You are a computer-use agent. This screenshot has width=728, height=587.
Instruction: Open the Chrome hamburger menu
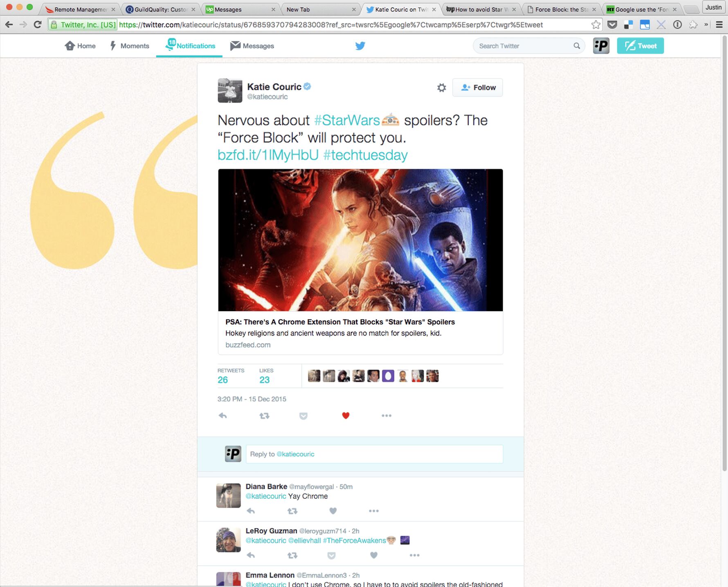point(719,25)
